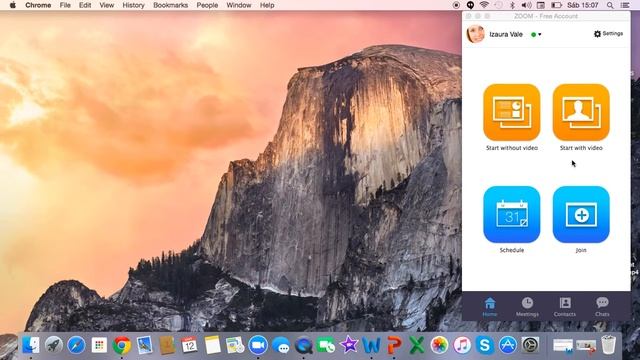
Task: Open the Window menu
Action: coord(239,5)
